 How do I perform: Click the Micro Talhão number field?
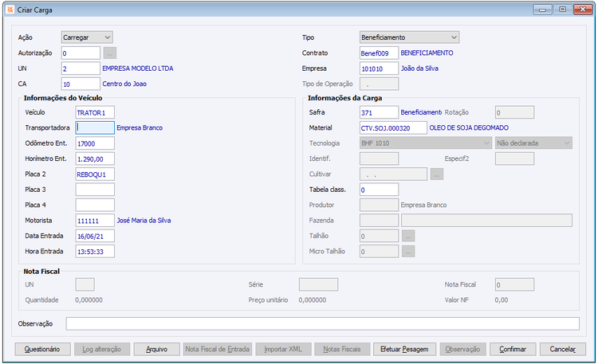coord(379,252)
